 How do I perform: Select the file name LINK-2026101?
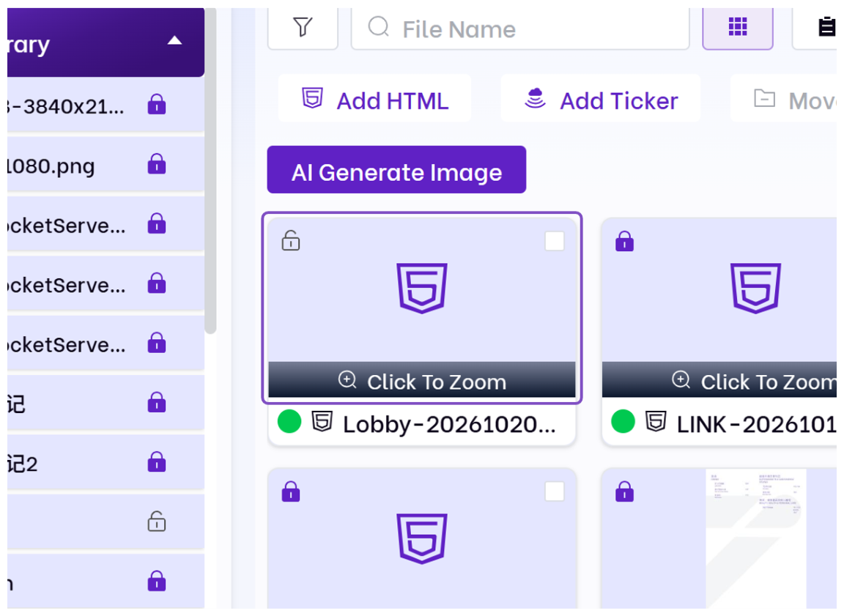tap(756, 425)
